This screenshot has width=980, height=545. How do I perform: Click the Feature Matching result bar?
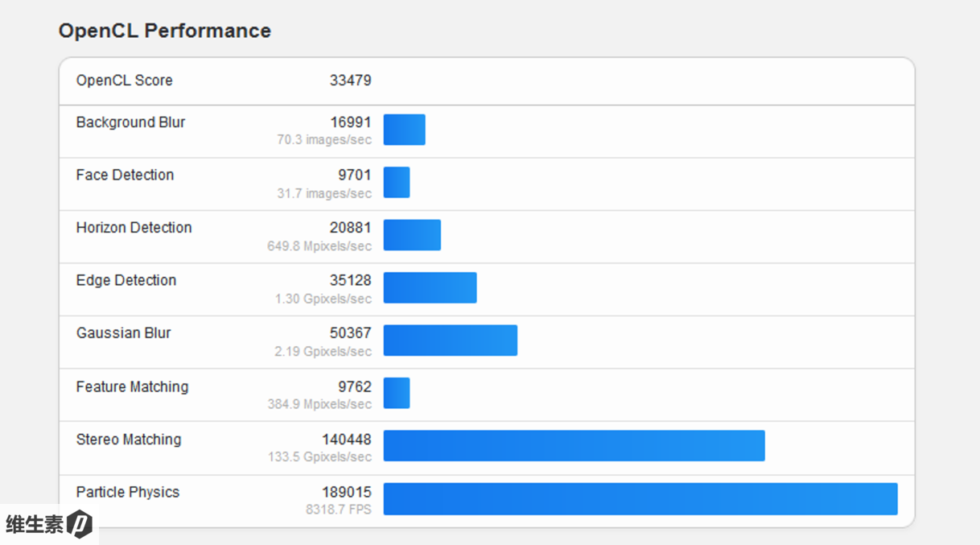click(x=397, y=394)
